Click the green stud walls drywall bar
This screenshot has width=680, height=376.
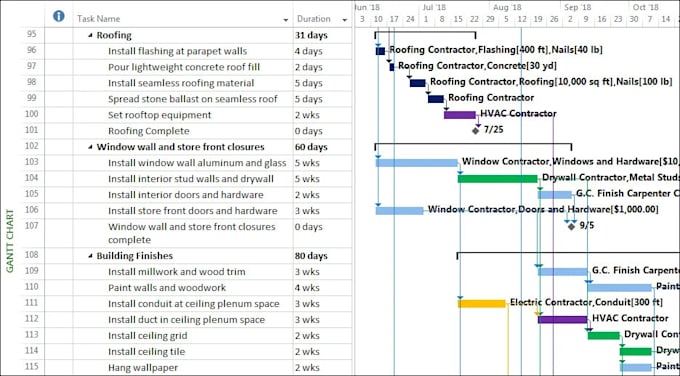click(x=498, y=179)
